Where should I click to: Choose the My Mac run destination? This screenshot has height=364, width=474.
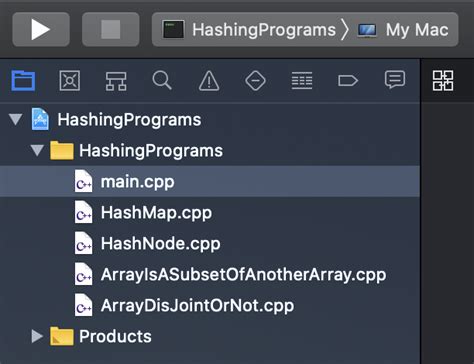coord(403,30)
